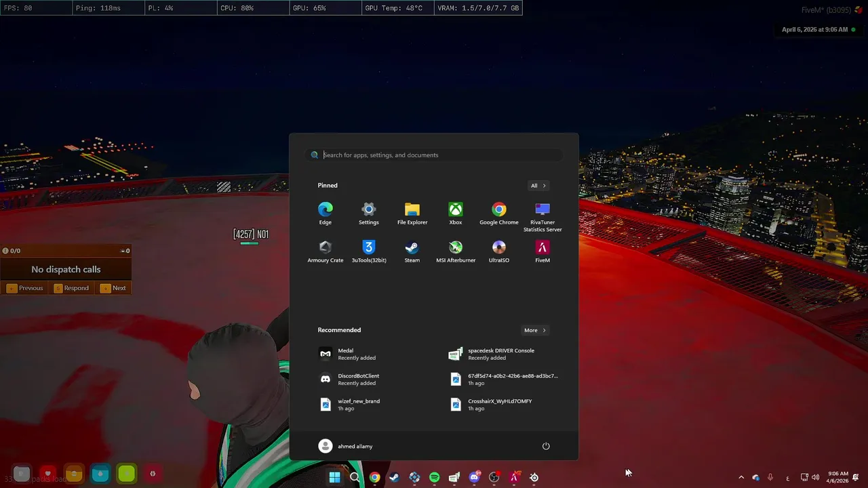Image resolution: width=868 pixels, height=488 pixels.
Task: Click the orange hunger HUD icon
Action: pos(74,474)
